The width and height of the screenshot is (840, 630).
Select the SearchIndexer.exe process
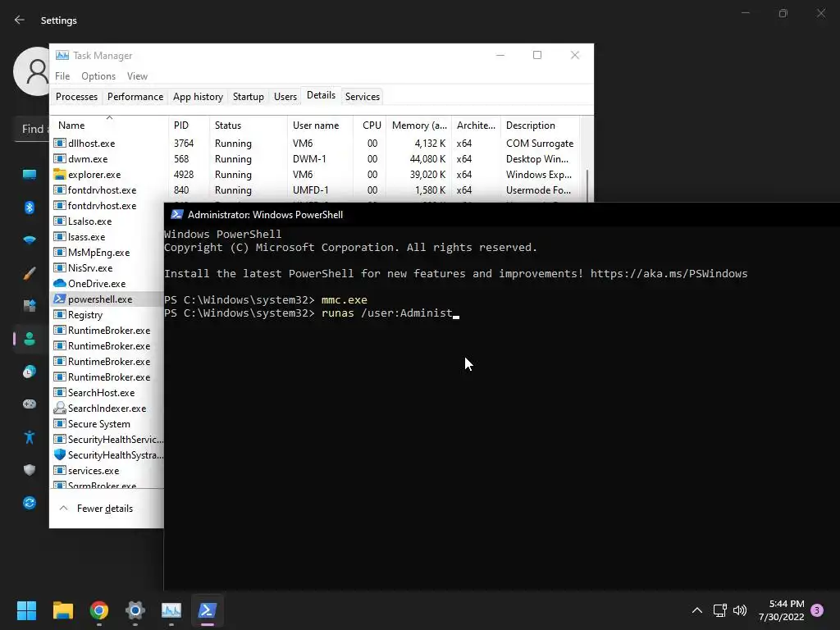point(107,409)
